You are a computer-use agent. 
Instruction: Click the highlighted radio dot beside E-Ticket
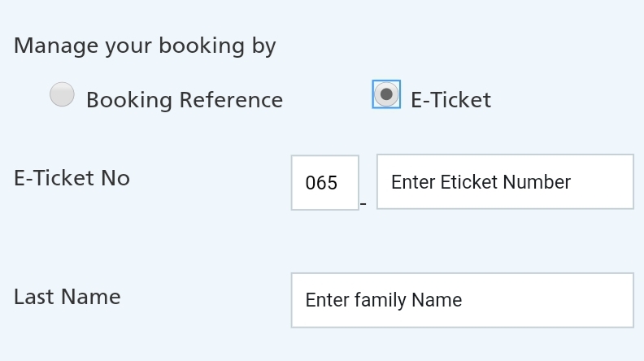tap(386, 94)
